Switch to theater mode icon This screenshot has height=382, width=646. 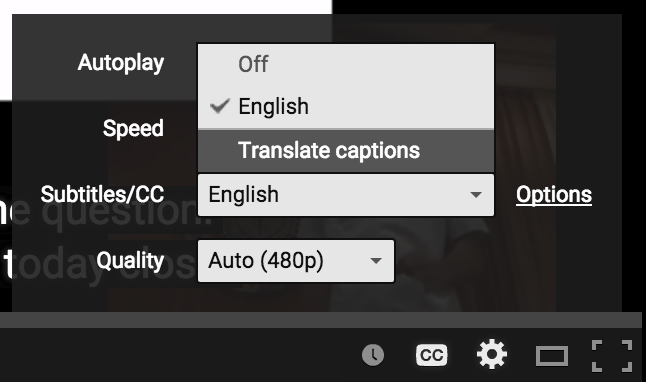point(552,356)
